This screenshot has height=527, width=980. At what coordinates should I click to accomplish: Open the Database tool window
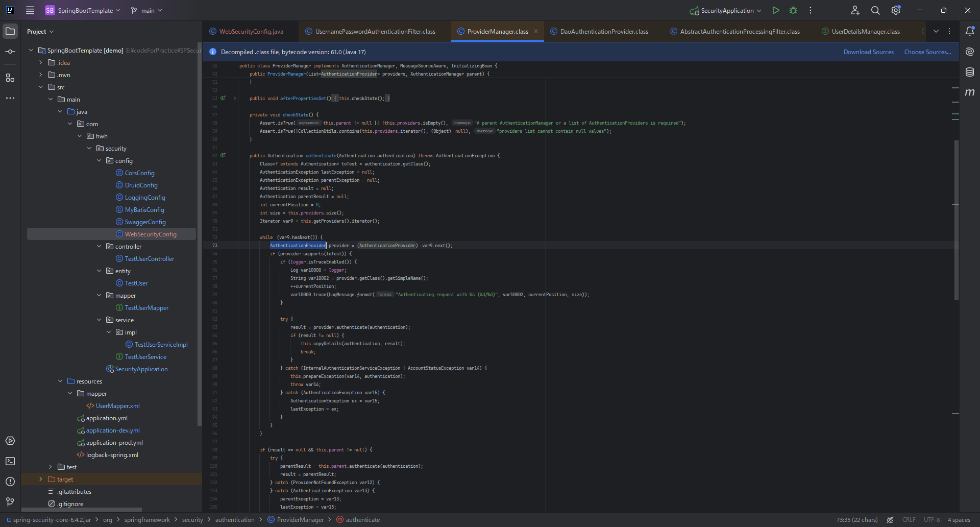(970, 72)
